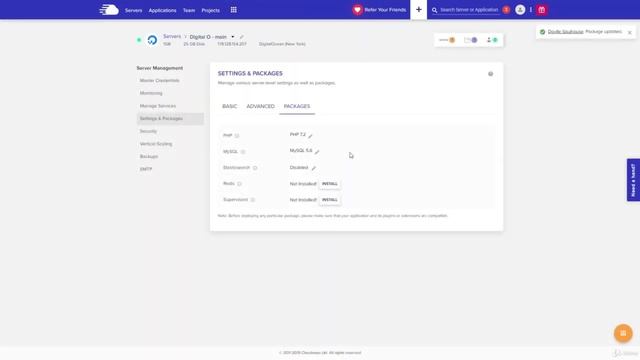This screenshot has width=640, height=360.
Task: Open Vertical Scaling in the sidebar
Action: click(x=156, y=144)
